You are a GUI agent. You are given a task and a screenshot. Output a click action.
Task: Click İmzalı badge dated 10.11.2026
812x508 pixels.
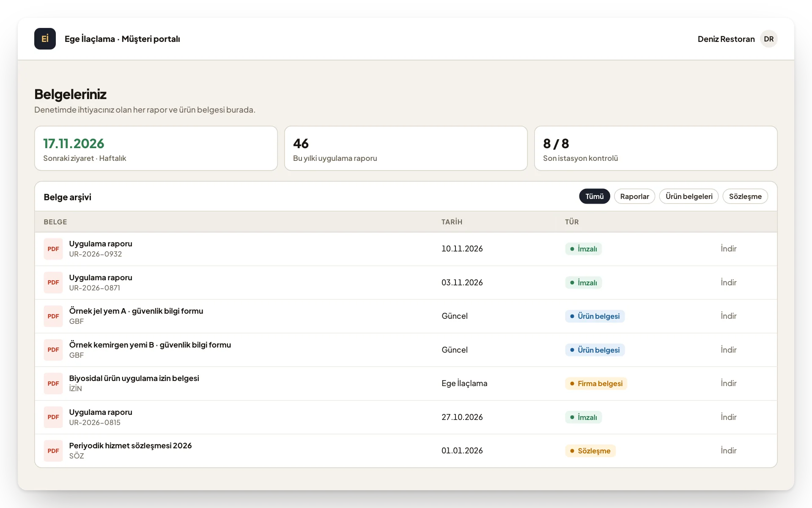584,249
